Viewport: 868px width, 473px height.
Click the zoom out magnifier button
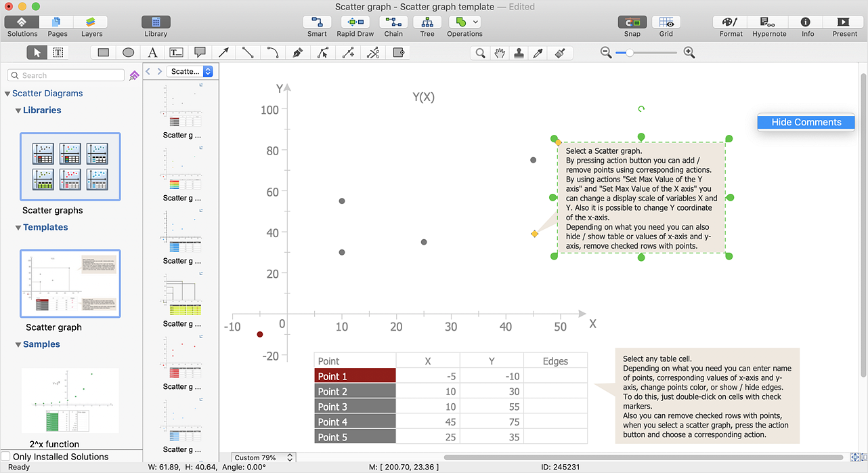[x=606, y=52]
